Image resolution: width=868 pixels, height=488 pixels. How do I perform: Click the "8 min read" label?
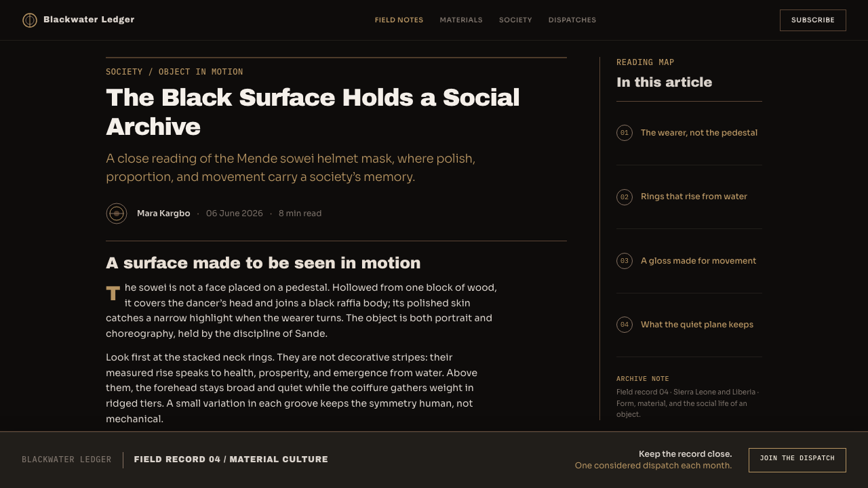point(300,213)
